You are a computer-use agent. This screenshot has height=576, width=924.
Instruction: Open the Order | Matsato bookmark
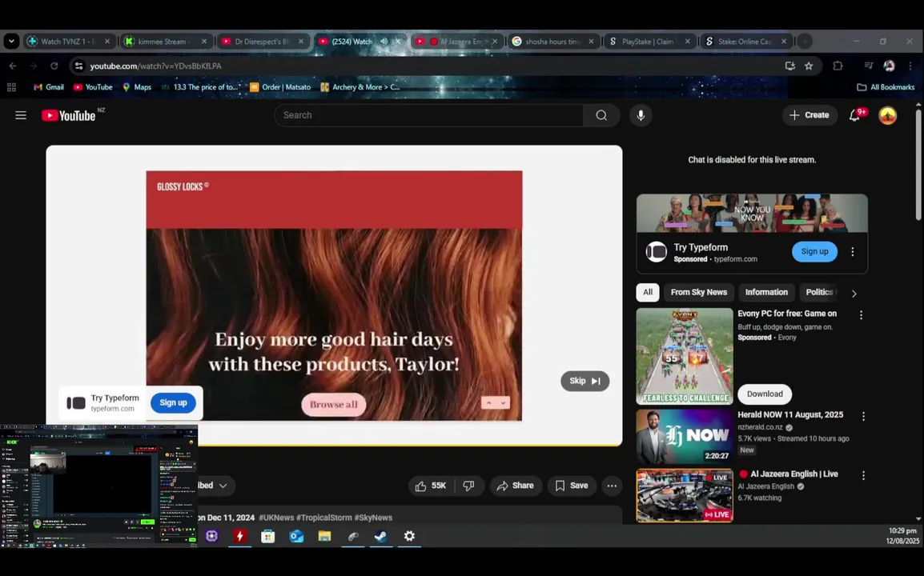point(280,87)
